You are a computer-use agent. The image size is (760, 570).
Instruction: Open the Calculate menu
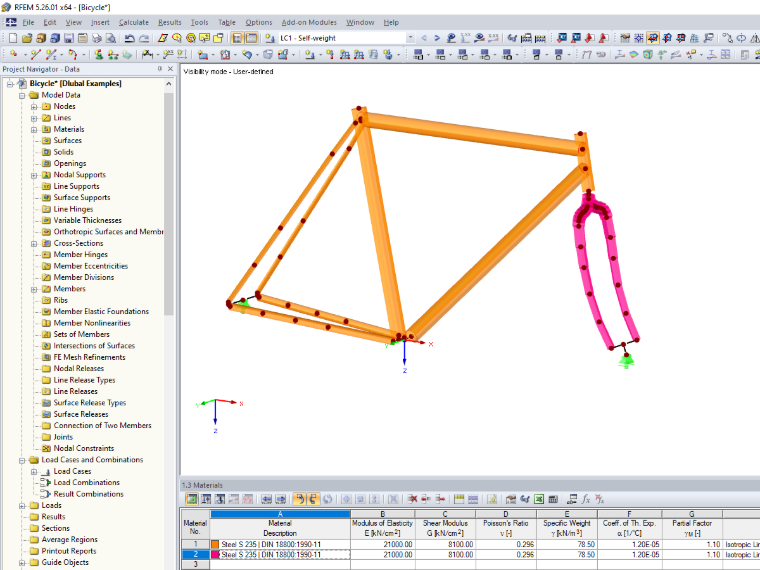pos(134,22)
